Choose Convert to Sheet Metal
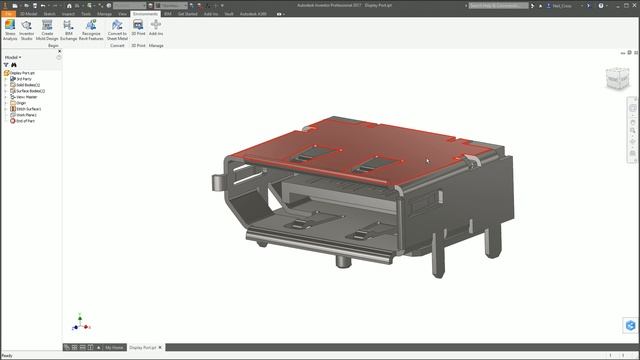640x360 pixels. 117,30
